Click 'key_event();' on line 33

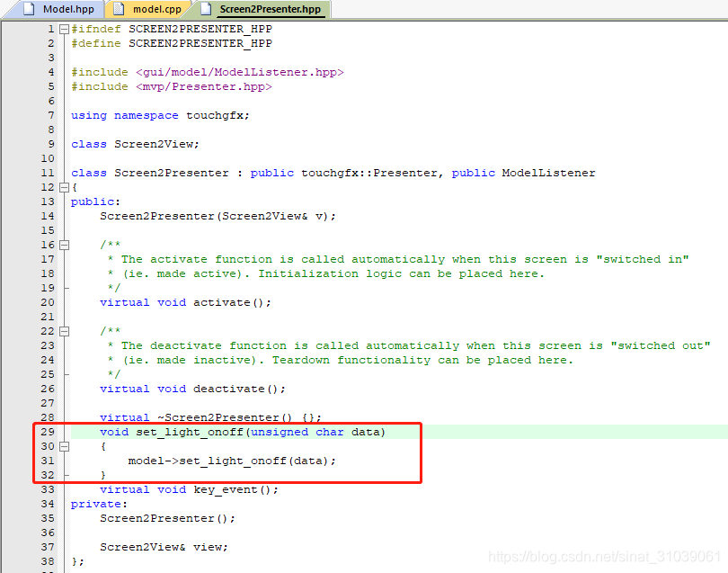(235, 490)
